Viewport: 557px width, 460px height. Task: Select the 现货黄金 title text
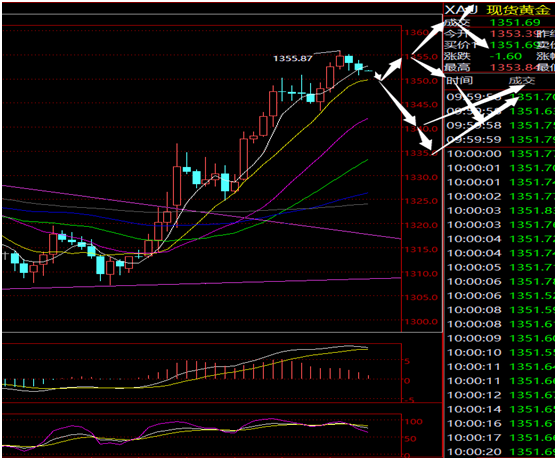point(518,10)
